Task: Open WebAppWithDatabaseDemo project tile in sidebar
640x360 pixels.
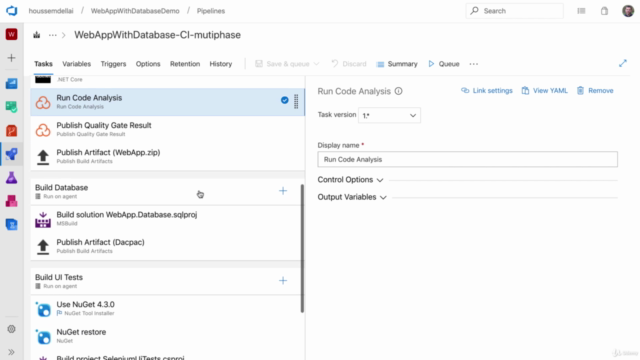Action: coord(11,34)
